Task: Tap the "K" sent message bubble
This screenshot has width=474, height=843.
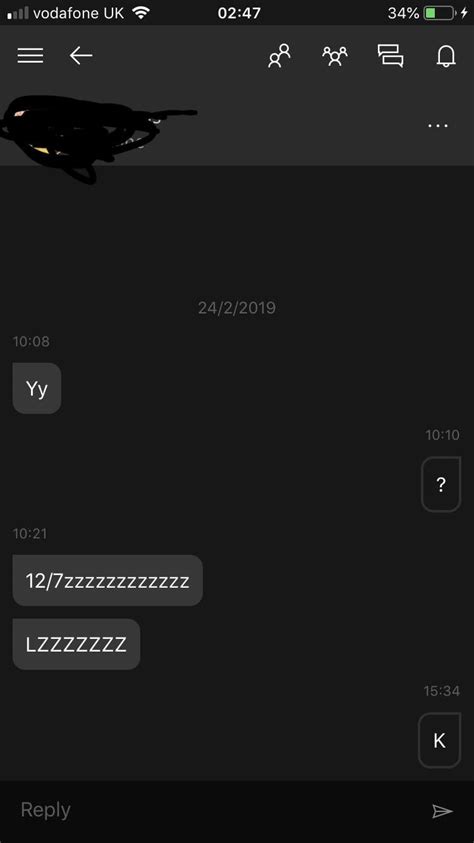Action: coord(440,740)
